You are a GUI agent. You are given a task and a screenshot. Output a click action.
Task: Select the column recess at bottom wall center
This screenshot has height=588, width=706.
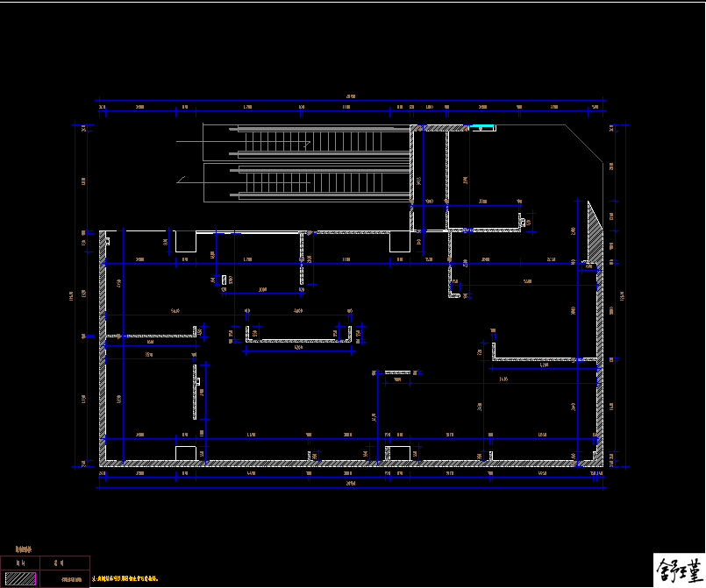pyautogui.click(x=399, y=452)
